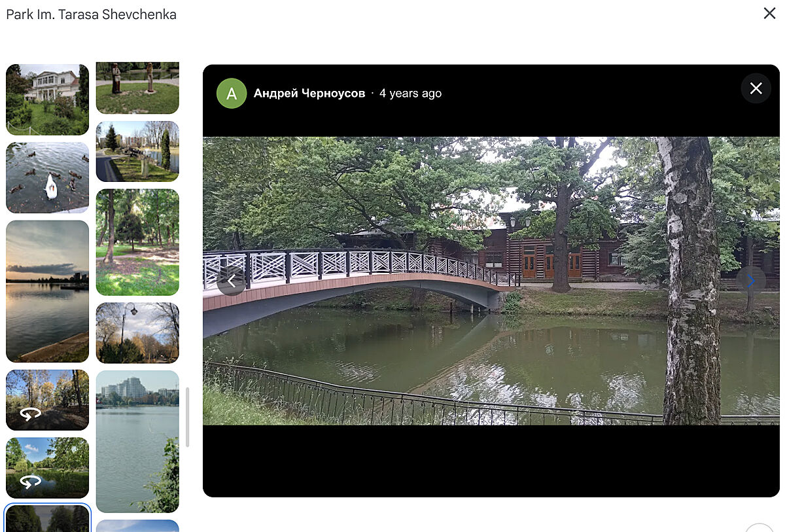The width and height of the screenshot is (785, 532).
Task: Advance to the next photo arrow
Action: point(750,281)
